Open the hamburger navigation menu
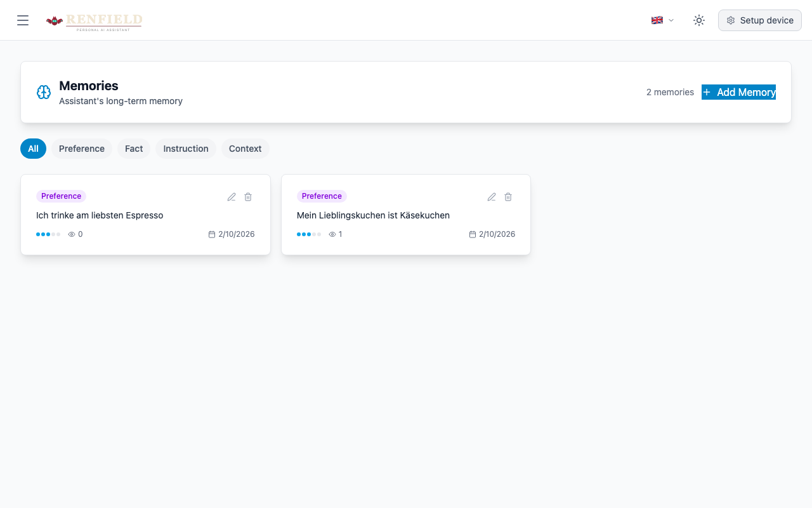 coord(23,20)
